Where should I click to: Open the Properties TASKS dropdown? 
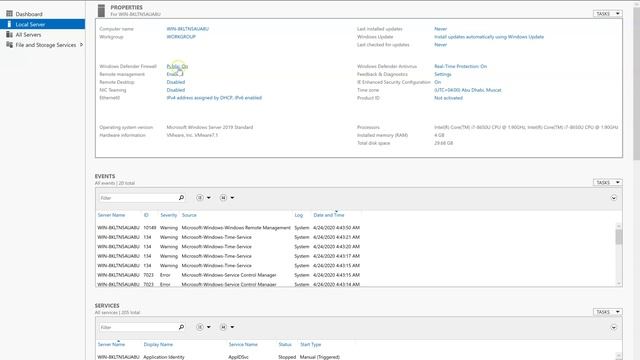coord(607,14)
